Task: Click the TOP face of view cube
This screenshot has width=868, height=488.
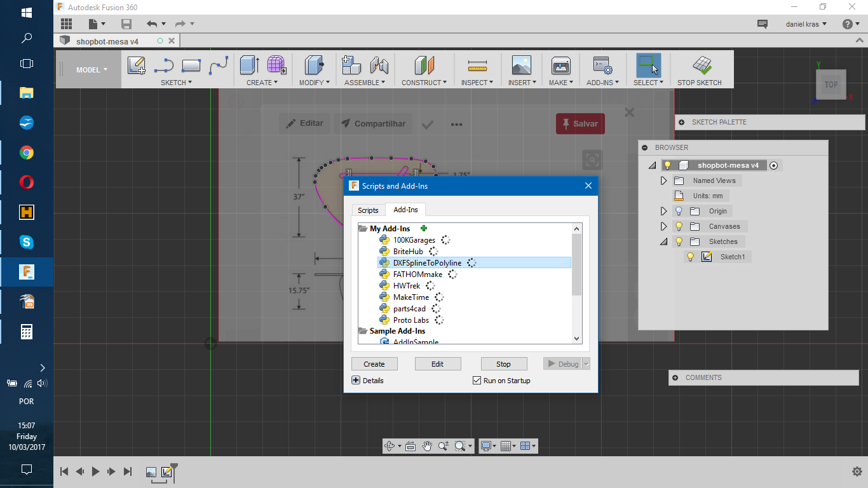Action: coord(831,85)
